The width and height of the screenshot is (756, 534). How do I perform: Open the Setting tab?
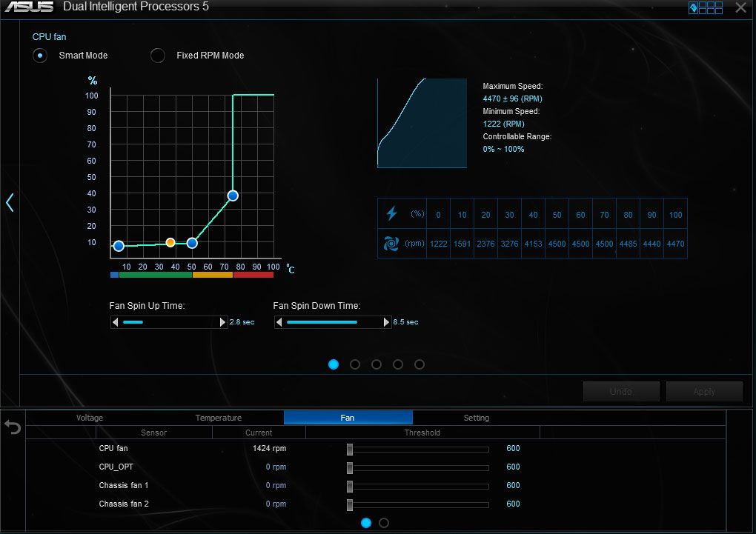477,418
